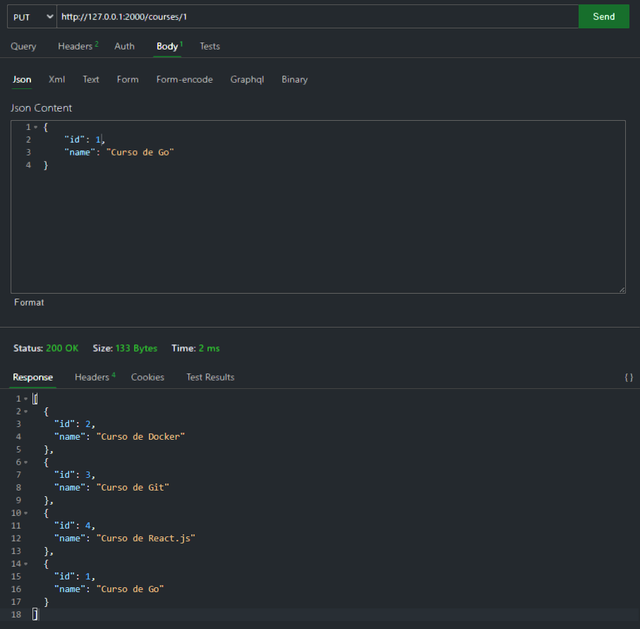Open the response Cookies tab
Viewport: 640px width, 629px height.
pos(147,378)
